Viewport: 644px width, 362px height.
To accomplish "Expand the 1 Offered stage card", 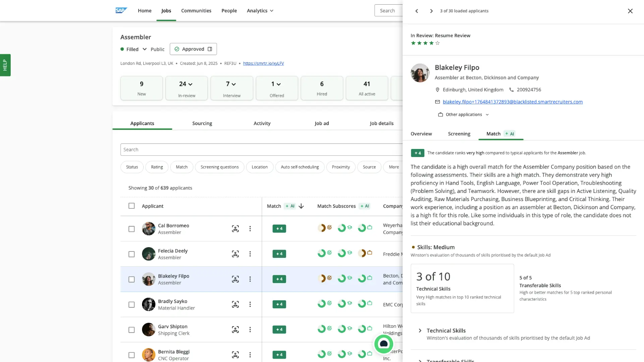I will click(x=277, y=88).
